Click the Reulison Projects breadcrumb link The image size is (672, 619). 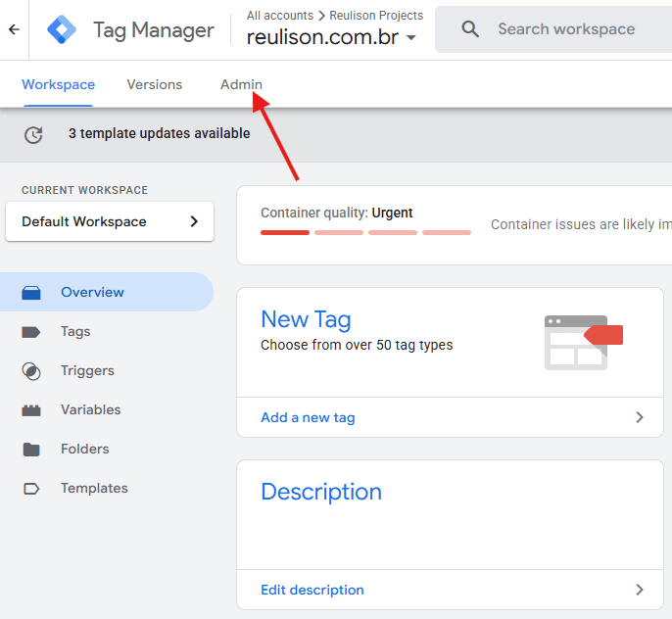point(376,16)
